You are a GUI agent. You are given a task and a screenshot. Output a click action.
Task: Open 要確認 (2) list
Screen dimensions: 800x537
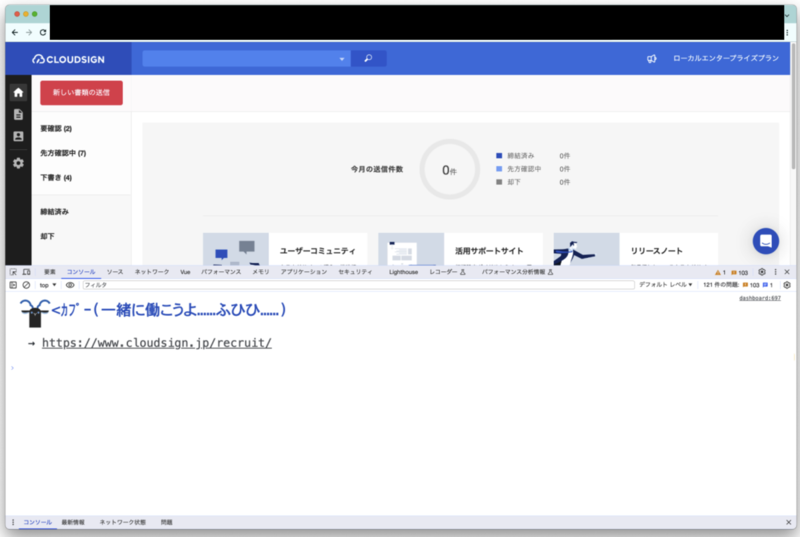[x=56, y=129]
